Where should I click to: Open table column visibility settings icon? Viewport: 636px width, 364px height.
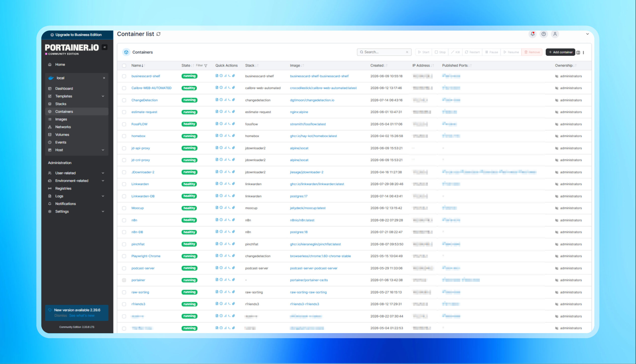(x=578, y=52)
